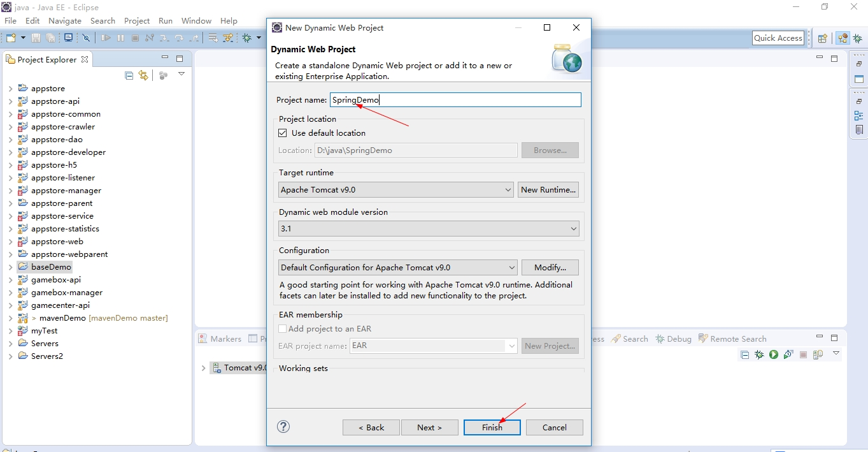This screenshot has width=868, height=452.
Task: Click the Open Perspective icon
Action: [x=822, y=38]
